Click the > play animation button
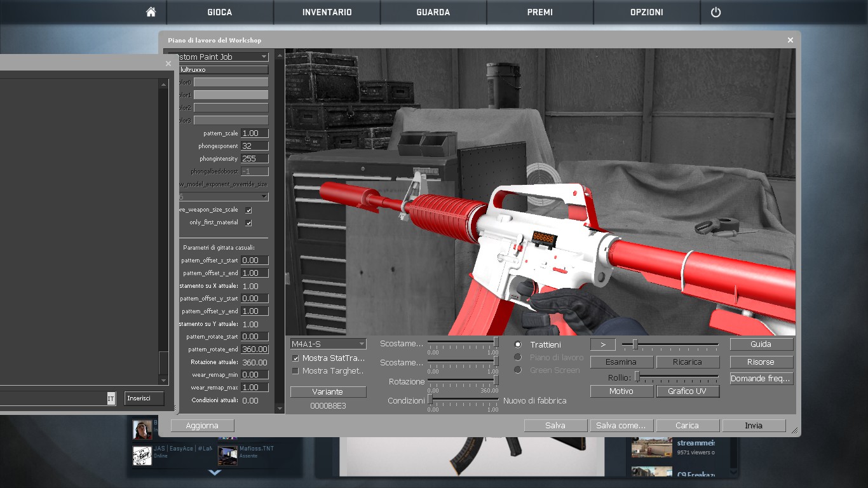 tap(603, 344)
